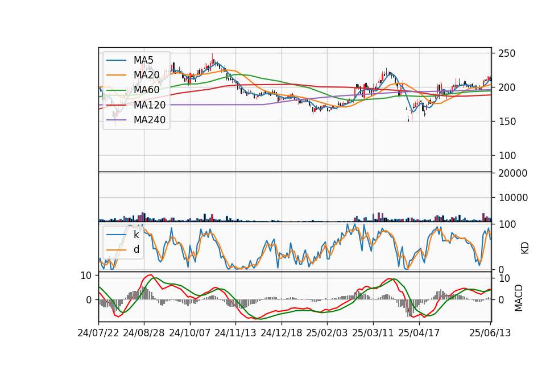546x392 pixels.
Task: Click the 250 price axis tick label
Action: pyautogui.click(x=507, y=53)
